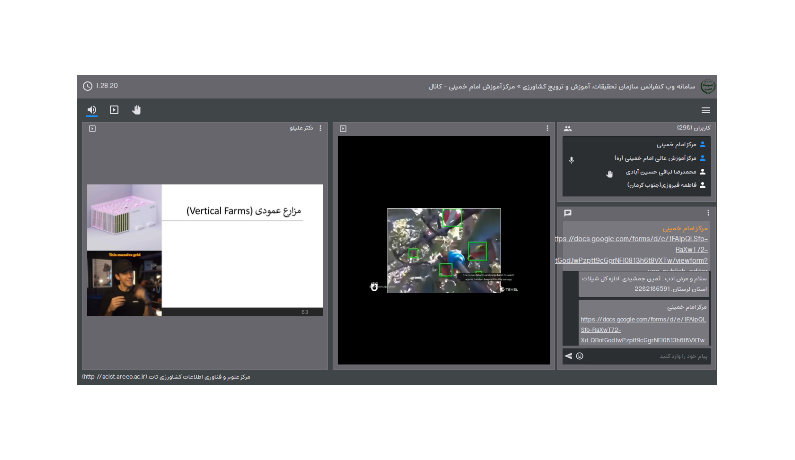The image size is (795, 460).
Task: Click the blue person icon of first attendee
Action: pyautogui.click(x=703, y=145)
